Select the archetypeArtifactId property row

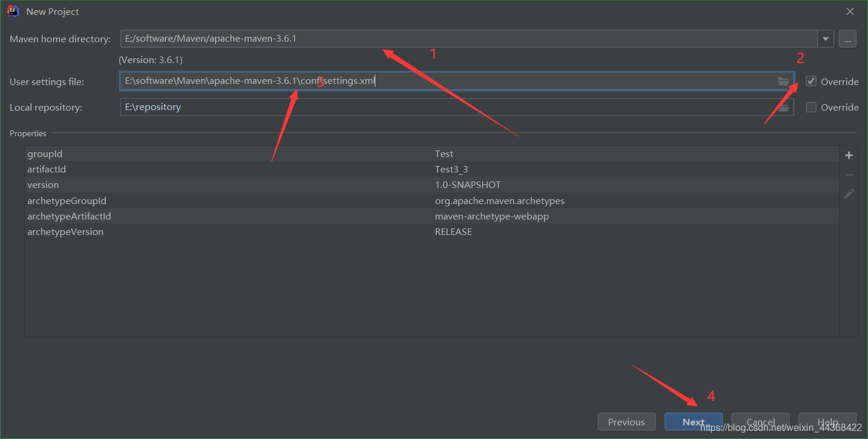[x=432, y=216]
